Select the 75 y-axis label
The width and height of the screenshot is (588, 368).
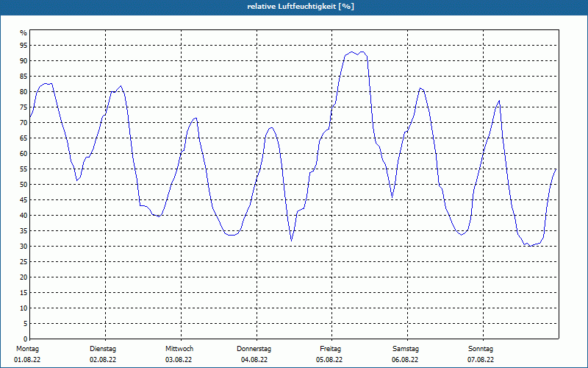tap(24, 107)
